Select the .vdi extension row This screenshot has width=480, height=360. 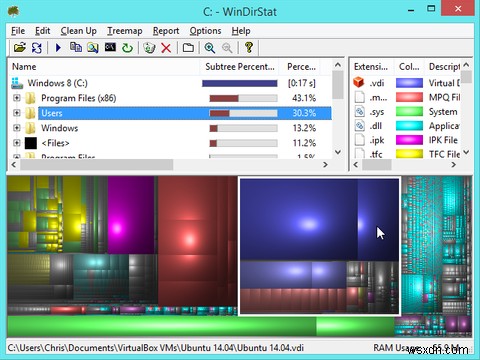point(406,83)
